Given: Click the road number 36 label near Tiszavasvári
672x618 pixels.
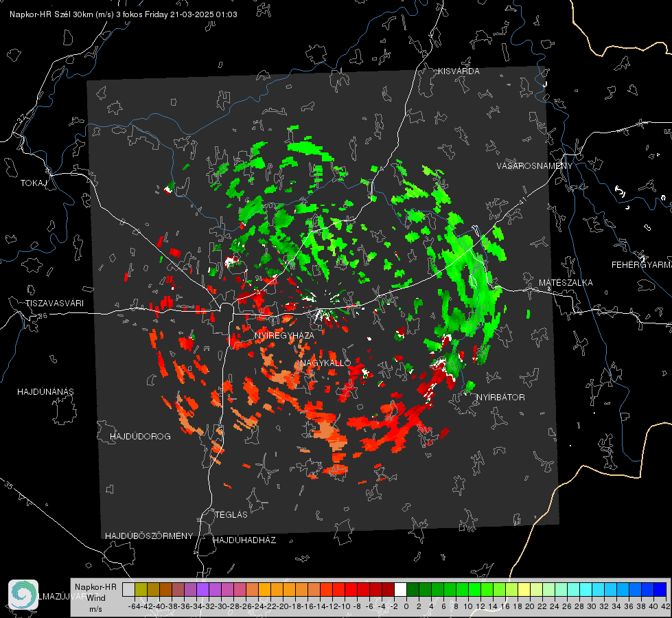Looking at the screenshot, I should point(43,316).
